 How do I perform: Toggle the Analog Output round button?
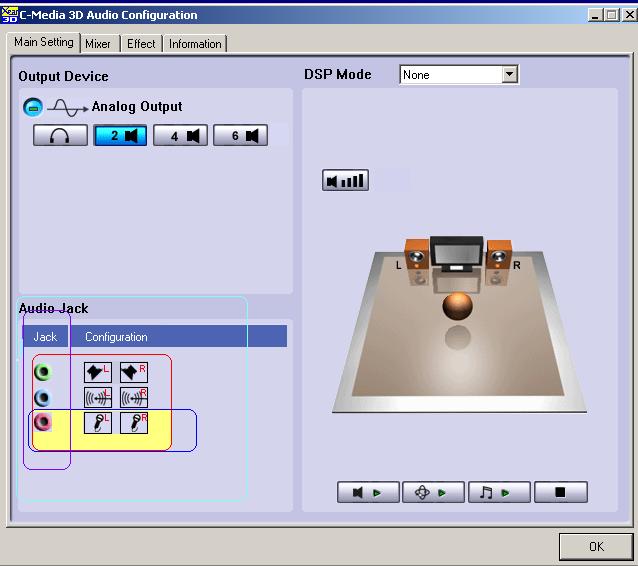click(x=33, y=107)
